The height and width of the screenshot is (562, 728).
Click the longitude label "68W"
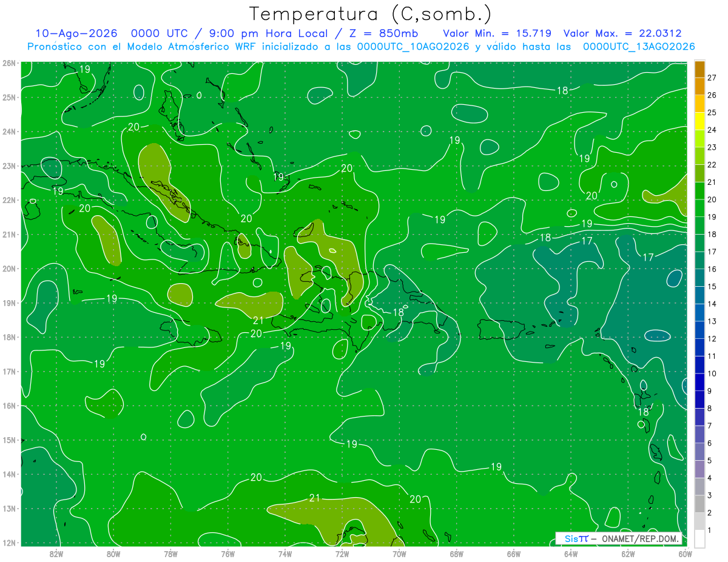pos(457,554)
